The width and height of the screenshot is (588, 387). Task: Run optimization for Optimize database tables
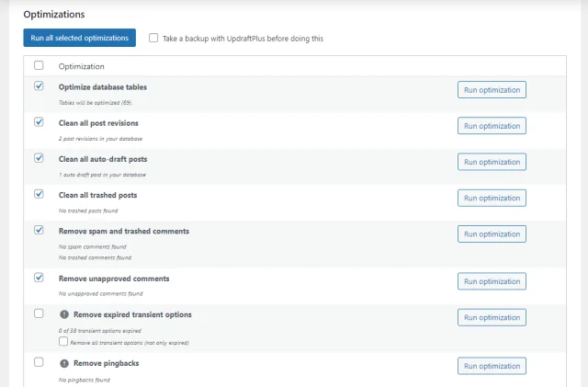point(492,90)
